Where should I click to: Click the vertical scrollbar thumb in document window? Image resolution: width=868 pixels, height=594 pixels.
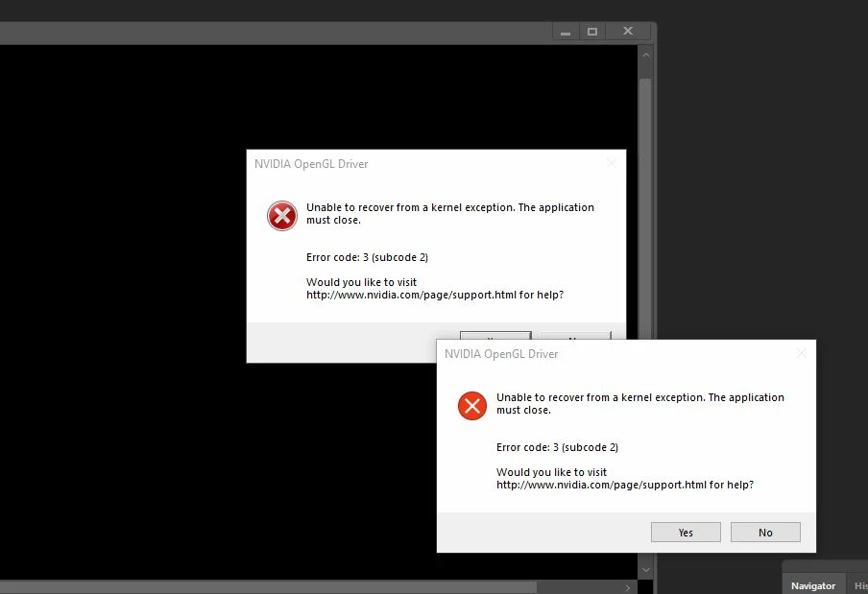645,209
